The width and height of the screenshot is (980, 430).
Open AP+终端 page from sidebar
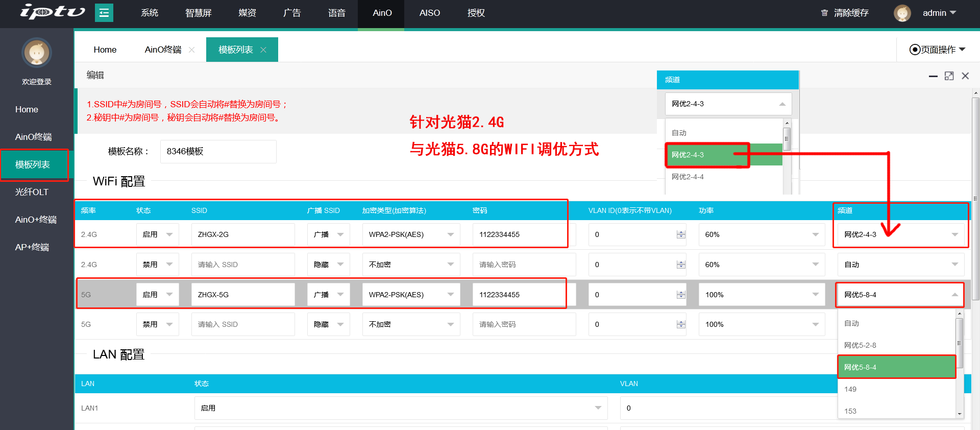pos(32,247)
